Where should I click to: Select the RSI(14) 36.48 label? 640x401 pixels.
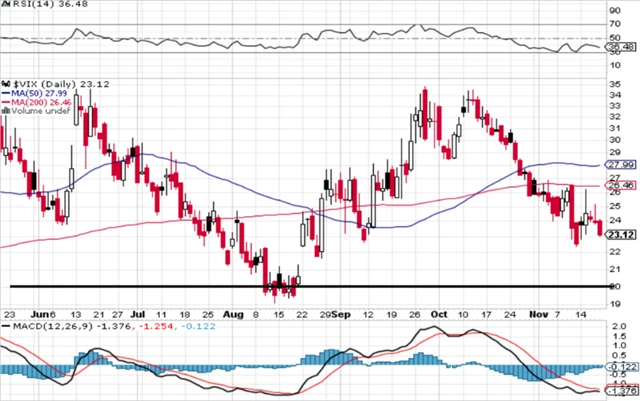point(46,7)
